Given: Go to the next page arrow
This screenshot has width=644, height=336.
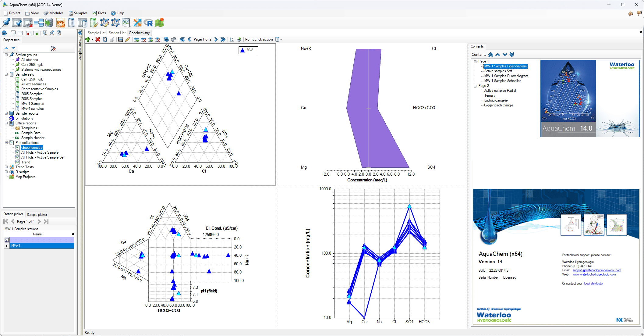Looking at the screenshot, I should (x=216, y=39).
